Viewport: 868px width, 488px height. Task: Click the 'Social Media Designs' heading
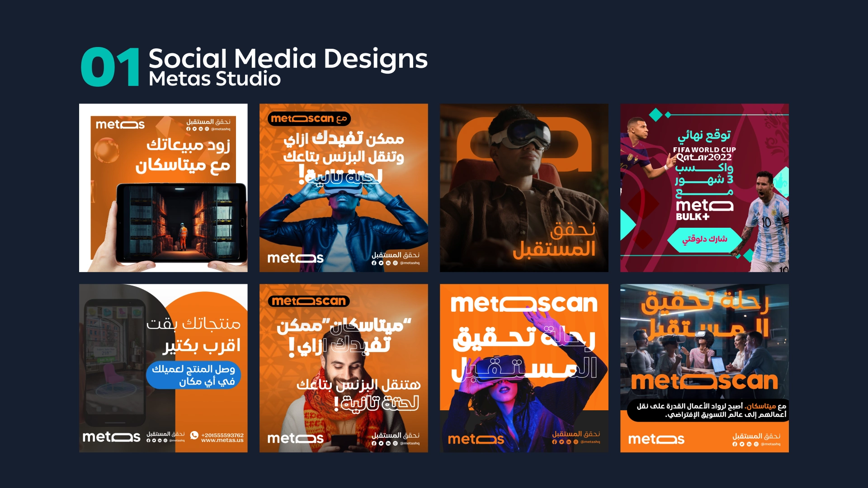[x=288, y=59]
